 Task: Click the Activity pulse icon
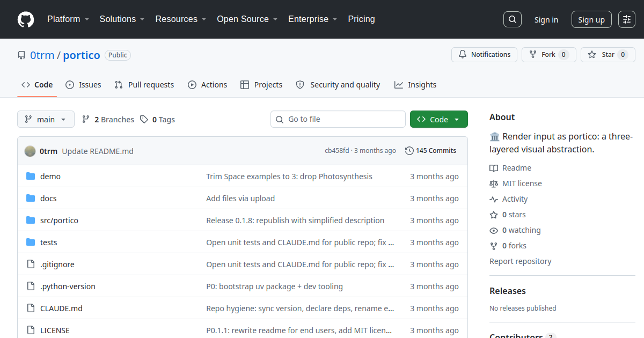tap(494, 199)
